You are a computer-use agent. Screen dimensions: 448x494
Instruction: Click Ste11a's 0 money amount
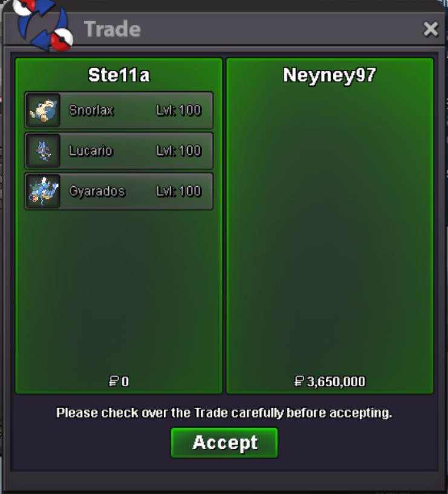click(x=118, y=382)
